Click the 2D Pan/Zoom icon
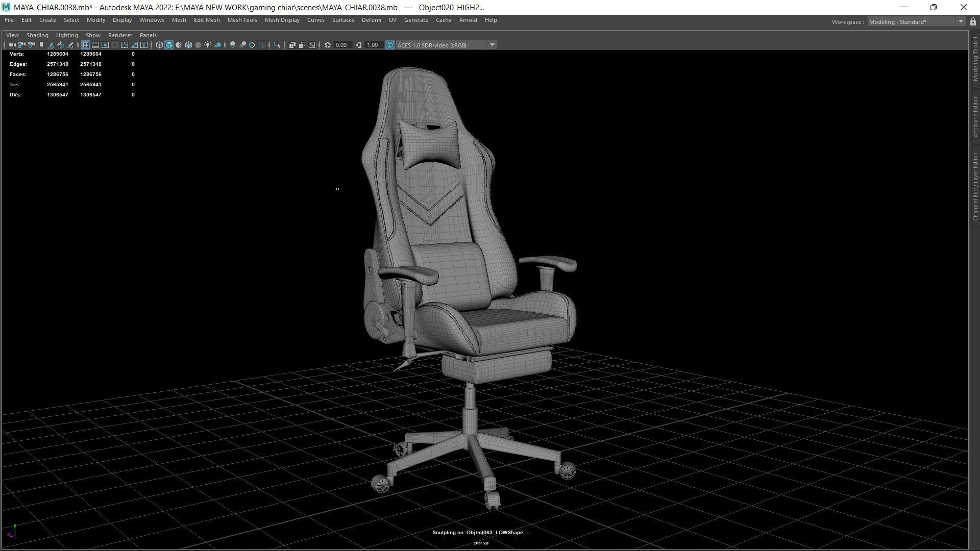This screenshot has height=551, width=980. coord(61,45)
